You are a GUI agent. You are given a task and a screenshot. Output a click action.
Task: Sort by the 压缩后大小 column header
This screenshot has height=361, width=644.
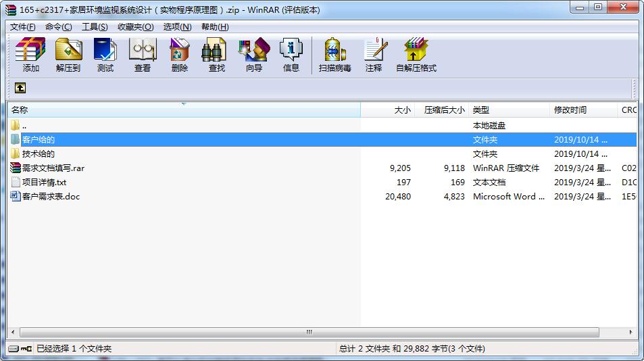pos(441,110)
